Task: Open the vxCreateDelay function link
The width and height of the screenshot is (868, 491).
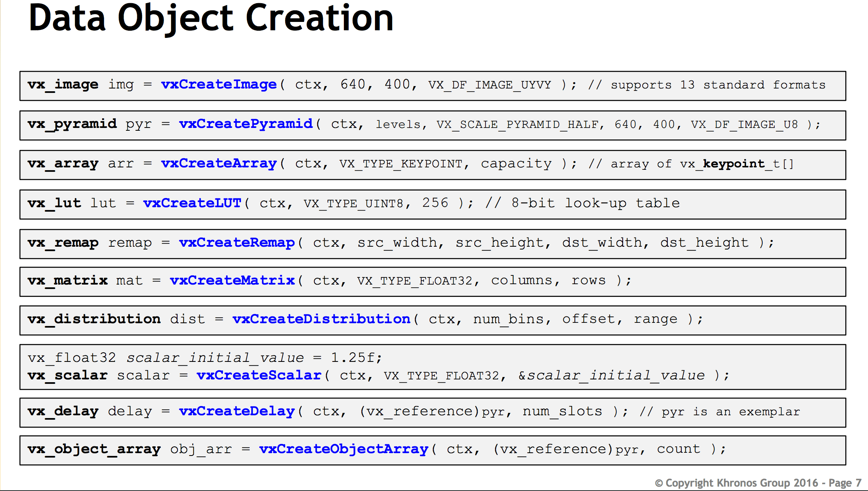Action: tap(237, 411)
